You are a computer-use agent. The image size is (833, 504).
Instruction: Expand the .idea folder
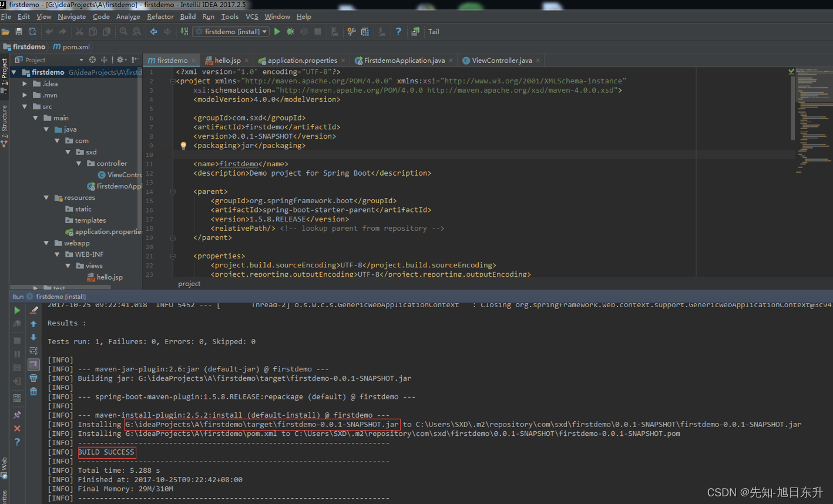click(25, 84)
